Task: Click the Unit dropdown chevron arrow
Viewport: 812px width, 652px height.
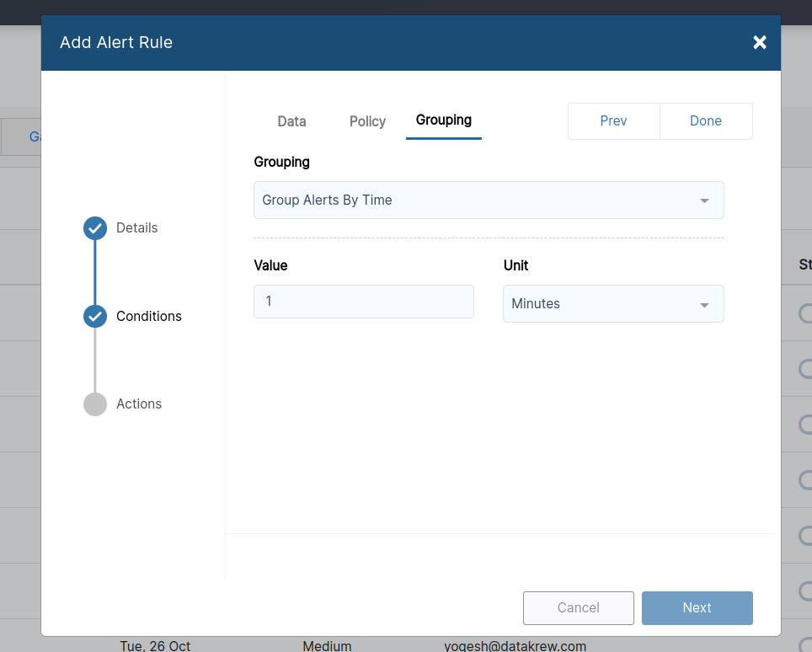Action: (x=706, y=303)
